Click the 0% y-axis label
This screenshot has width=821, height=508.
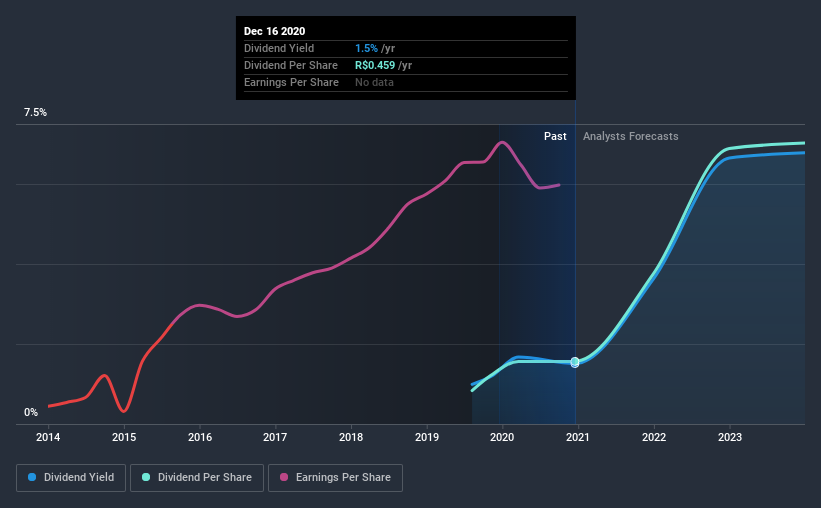(31, 413)
